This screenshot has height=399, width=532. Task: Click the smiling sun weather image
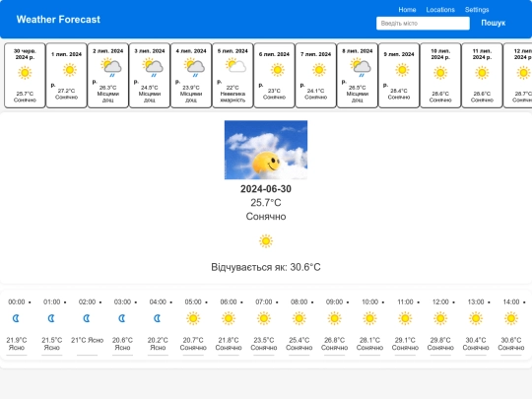point(266,150)
